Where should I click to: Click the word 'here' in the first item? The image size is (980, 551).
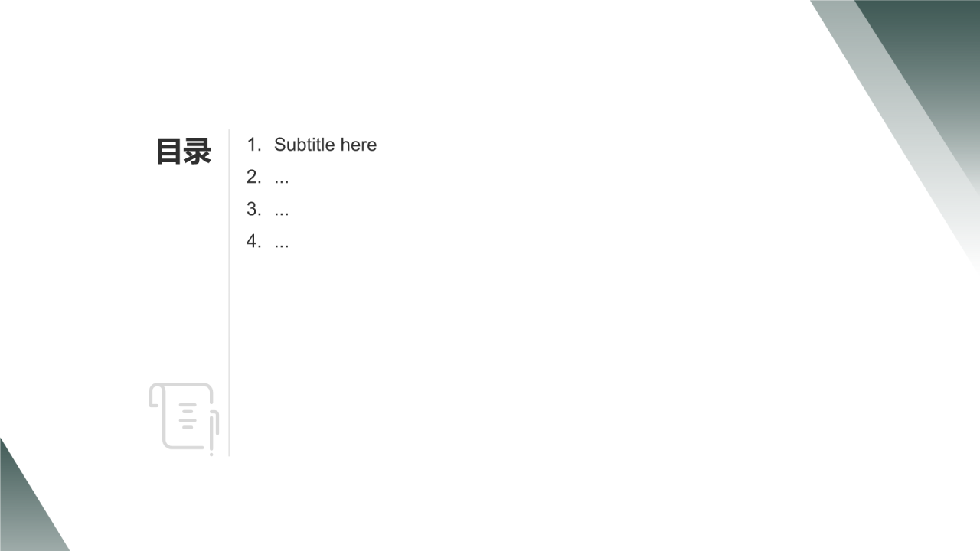tap(358, 145)
